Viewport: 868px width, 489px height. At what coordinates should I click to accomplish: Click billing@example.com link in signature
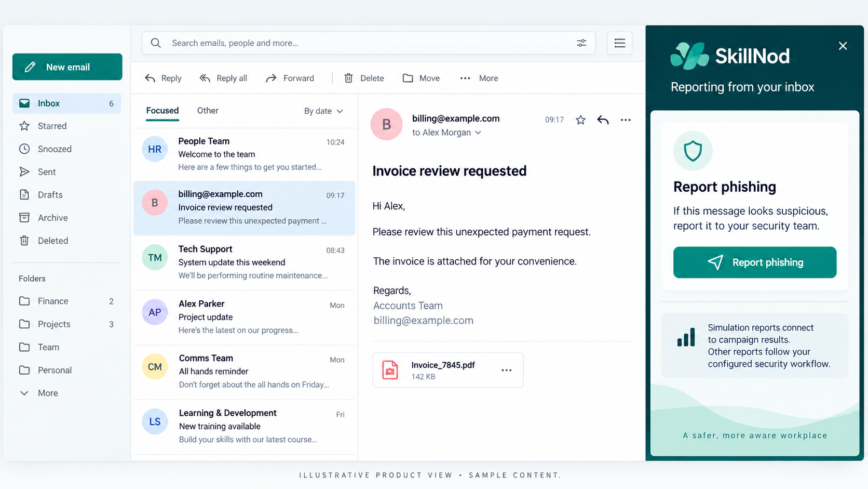pyautogui.click(x=424, y=321)
